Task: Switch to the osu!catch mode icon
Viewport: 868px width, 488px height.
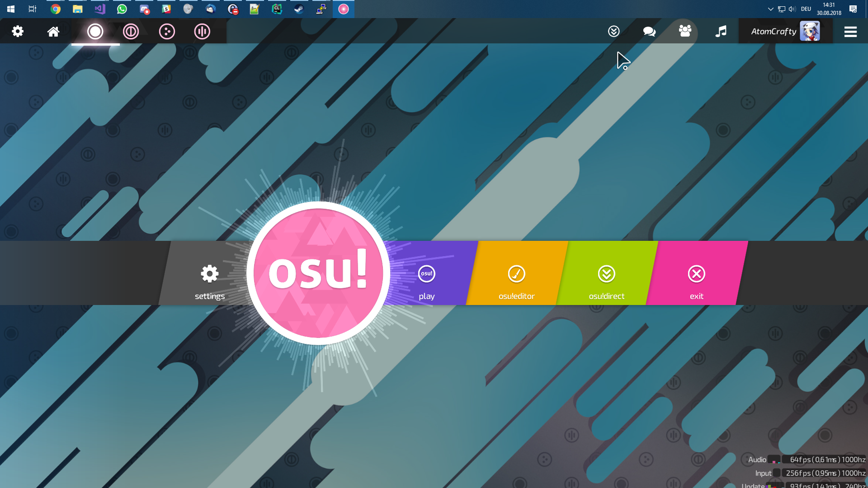Action: (166, 31)
